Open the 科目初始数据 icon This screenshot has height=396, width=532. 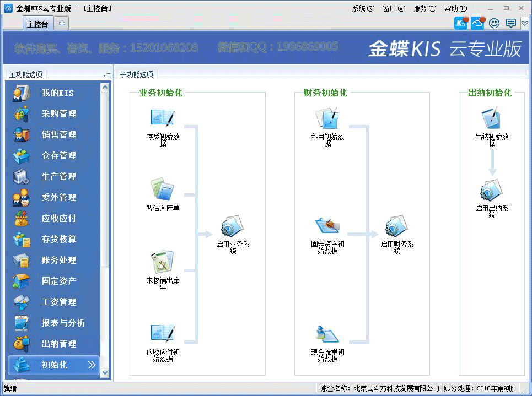327,118
